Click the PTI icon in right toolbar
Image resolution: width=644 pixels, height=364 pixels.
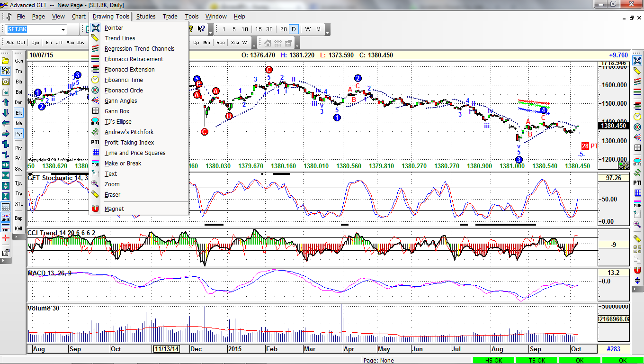click(x=637, y=182)
